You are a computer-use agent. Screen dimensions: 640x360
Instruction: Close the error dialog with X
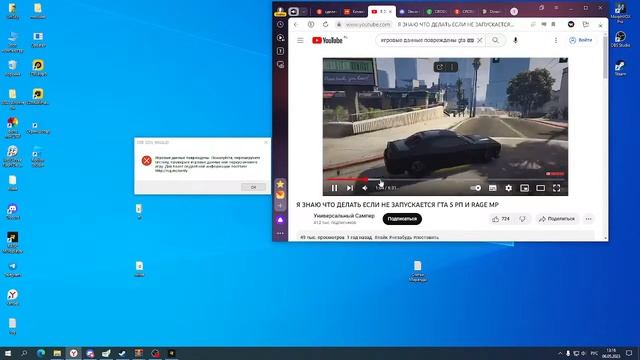click(x=266, y=142)
